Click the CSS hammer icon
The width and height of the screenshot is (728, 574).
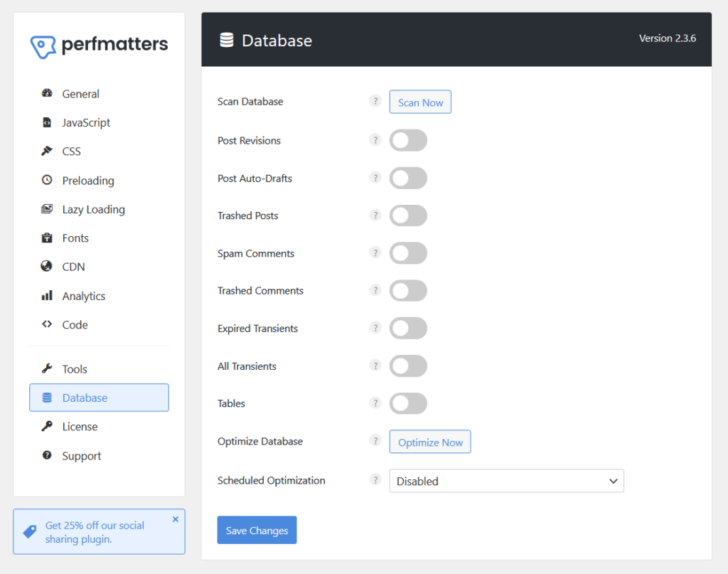[x=47, y=151]
